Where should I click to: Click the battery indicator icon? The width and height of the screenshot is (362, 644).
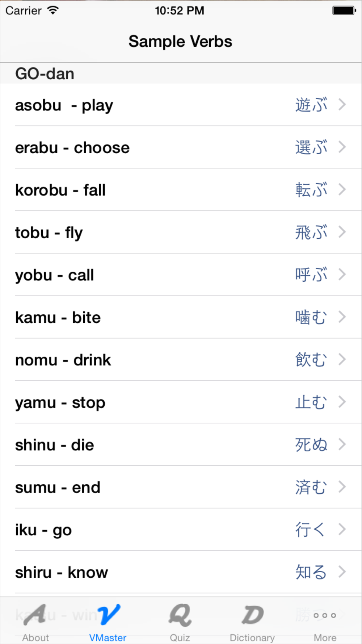pyautogui.click(x=344, y=11)
